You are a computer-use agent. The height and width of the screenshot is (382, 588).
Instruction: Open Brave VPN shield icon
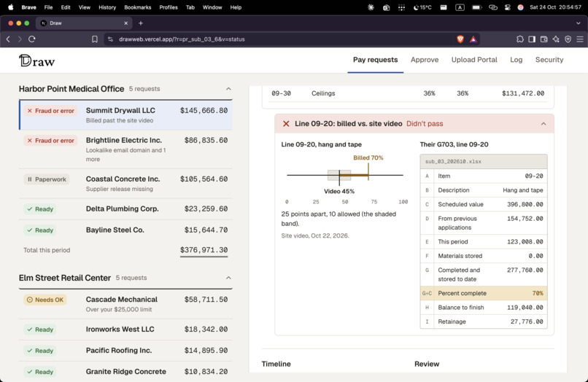[x=568, y=39]
